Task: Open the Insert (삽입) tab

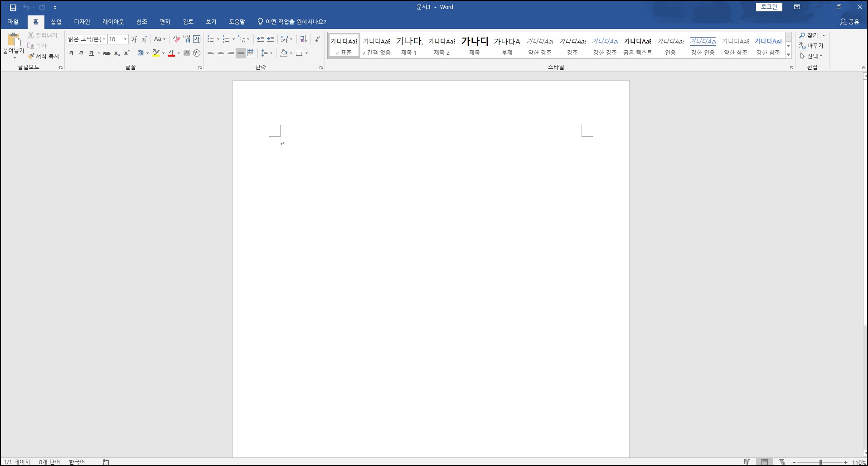Action: pos(56,22)
